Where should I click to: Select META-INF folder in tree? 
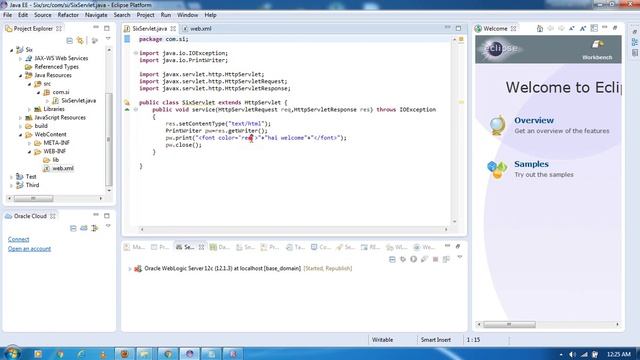coord(52,142)
